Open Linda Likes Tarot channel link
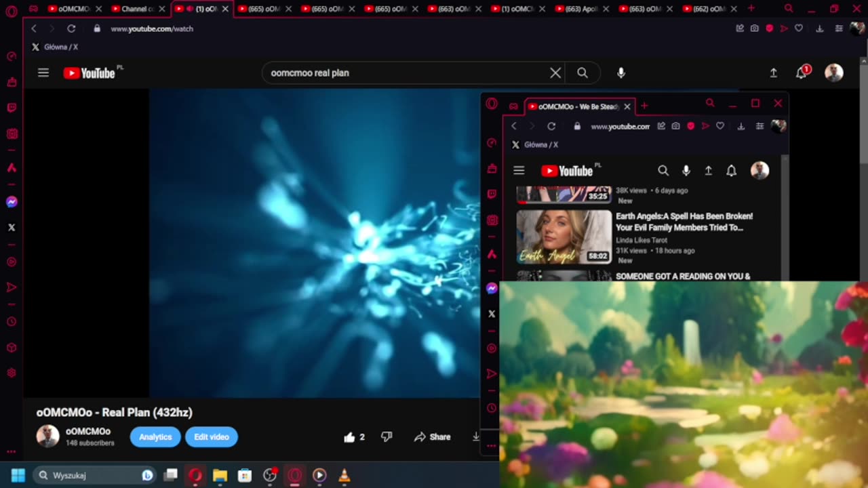Viewport: 868px width, 488px height. (642, 240)
